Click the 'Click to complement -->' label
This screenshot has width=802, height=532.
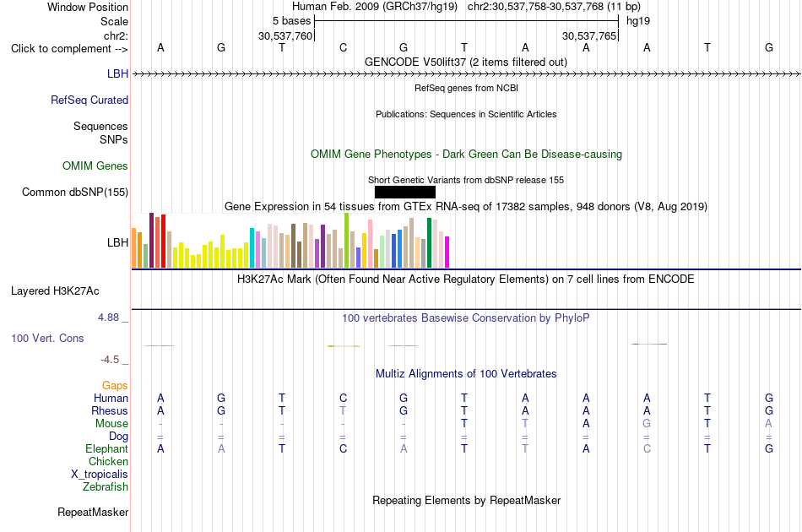69,49
